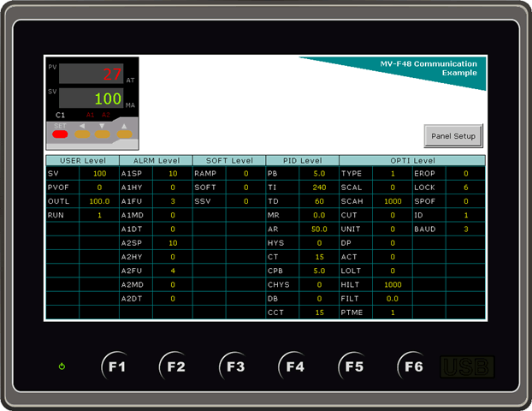This screenshot has height=411, width=532.
Task: Edit the SV value in USER Level
Action: coord(99,173)
